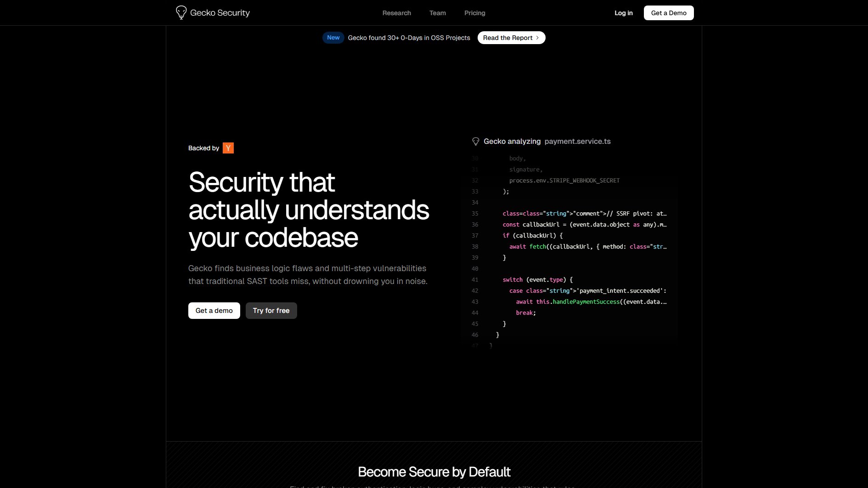868x488 pixels.
Task: Click the Gecko Security brand name
Action: 220,13
